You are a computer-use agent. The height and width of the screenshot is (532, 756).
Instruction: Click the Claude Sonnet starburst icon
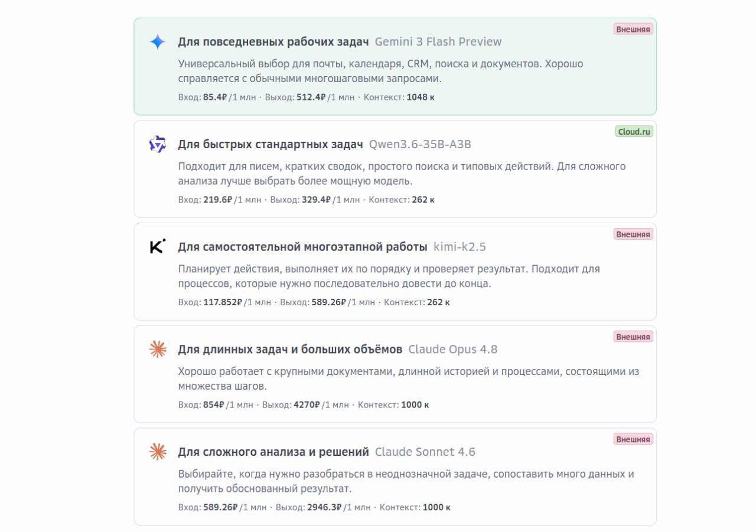[158, 452]
